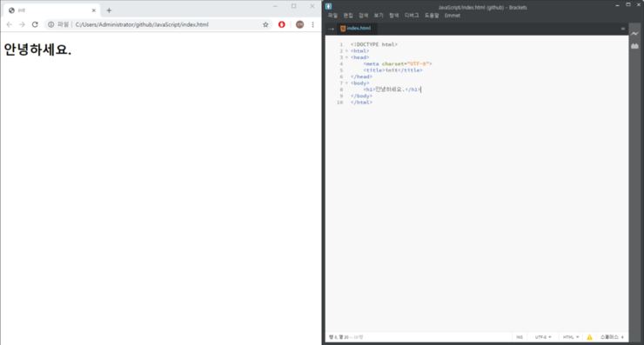The height and width of the screenshot is (345, 644).
Task: Open the HTML language mode dropdown
Action: pyautogui.click(x=571, y=337)
